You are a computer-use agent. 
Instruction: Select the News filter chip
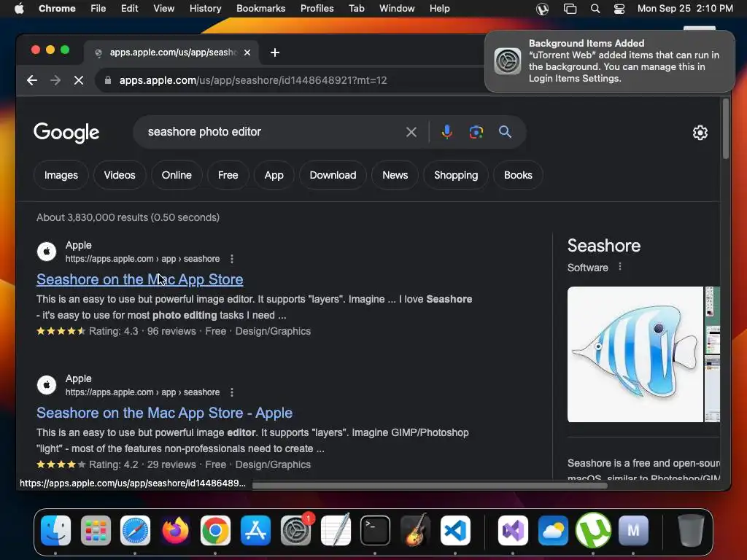tap(395, 175)
